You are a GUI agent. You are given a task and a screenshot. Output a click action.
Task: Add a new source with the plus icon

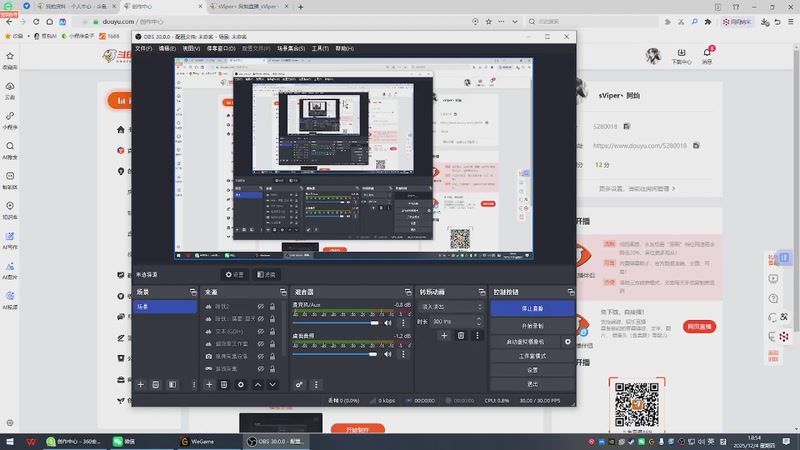(209, 385)
